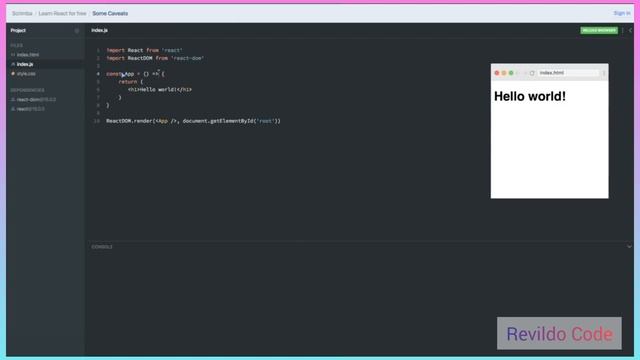
Task: Open index.html in the file list
Action: [x=28, y=55]
